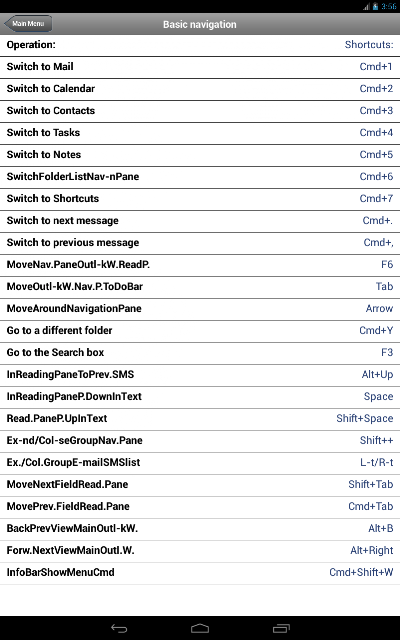Tap the Switch to Tasks entry
The height and width of the screenshot is (640, 400).
200,133
